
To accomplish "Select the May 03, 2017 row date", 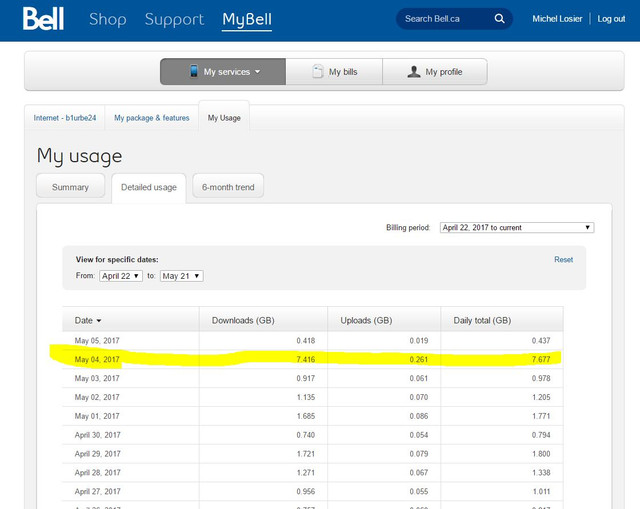I will coord(97,378).
